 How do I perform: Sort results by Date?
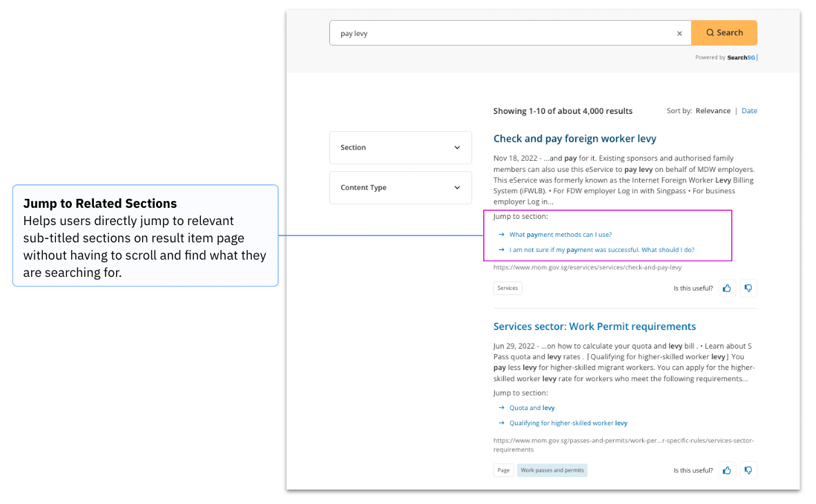pyautogui.click(x=749, y=110)
